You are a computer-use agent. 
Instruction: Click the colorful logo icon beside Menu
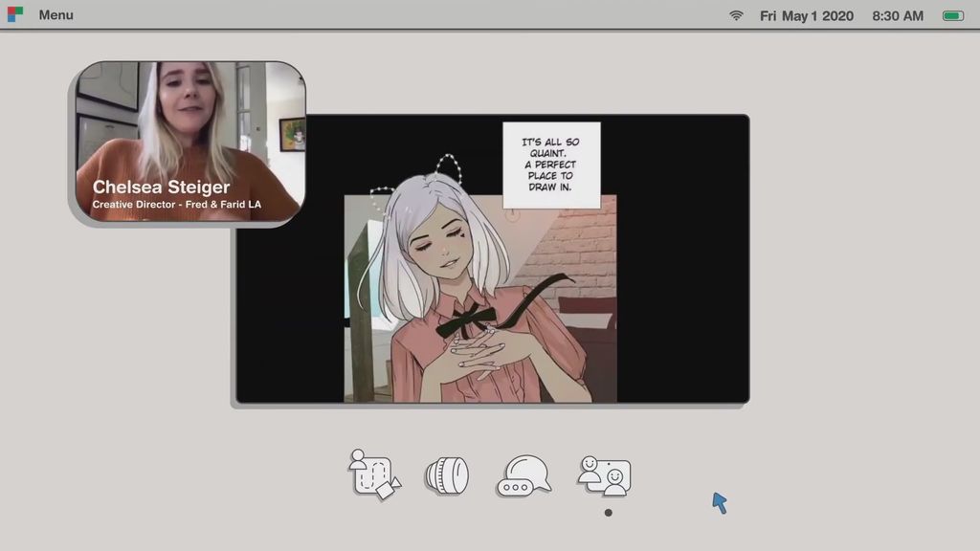tap(15, 14)
